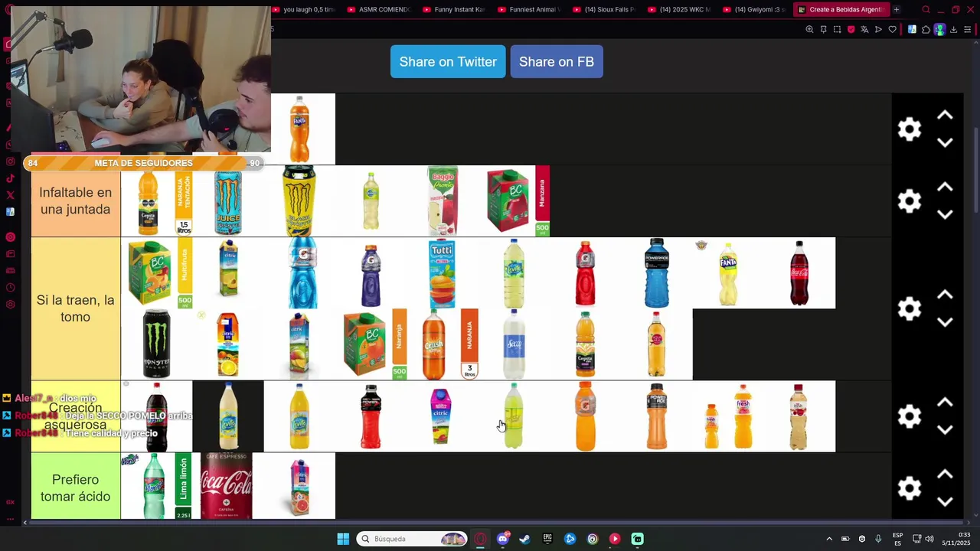
Task: Open TikTok in the browser sidebar
Action: tap(10, 178)
